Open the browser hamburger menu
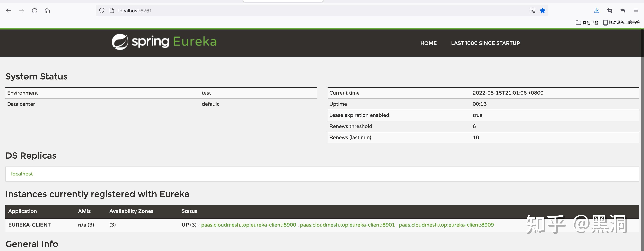Screen dimensions: 644x251 [636, 10]
